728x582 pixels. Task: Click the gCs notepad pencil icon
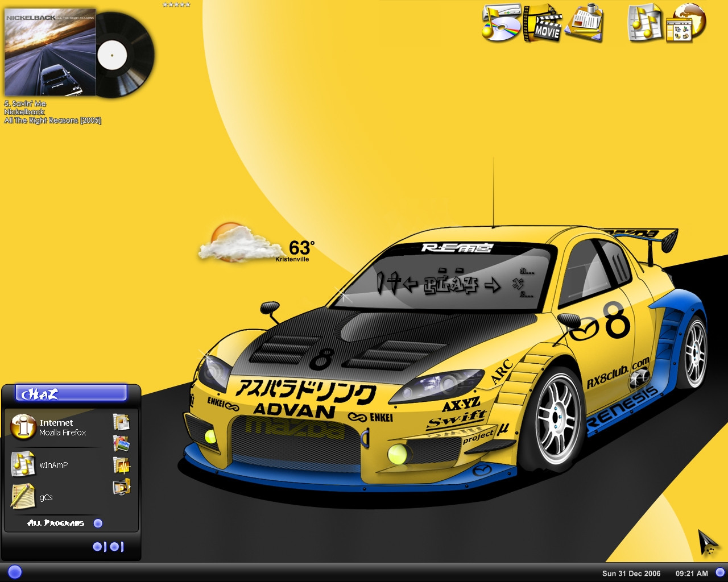23,496
